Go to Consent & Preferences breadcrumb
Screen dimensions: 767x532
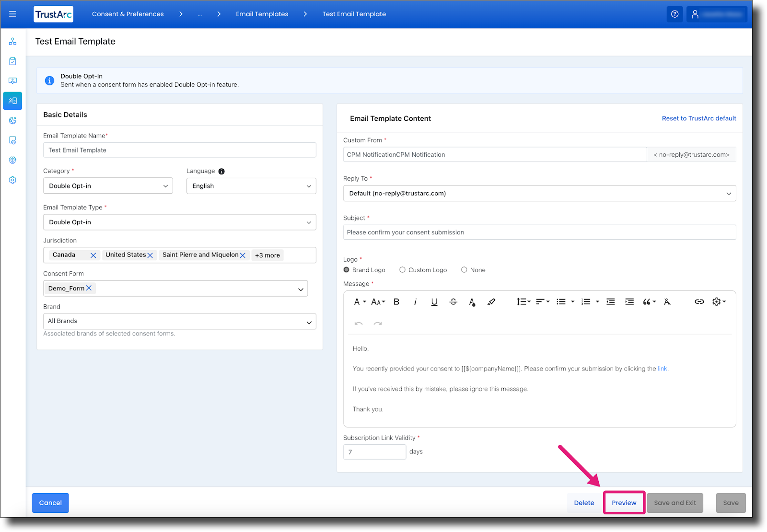point(128,14)
